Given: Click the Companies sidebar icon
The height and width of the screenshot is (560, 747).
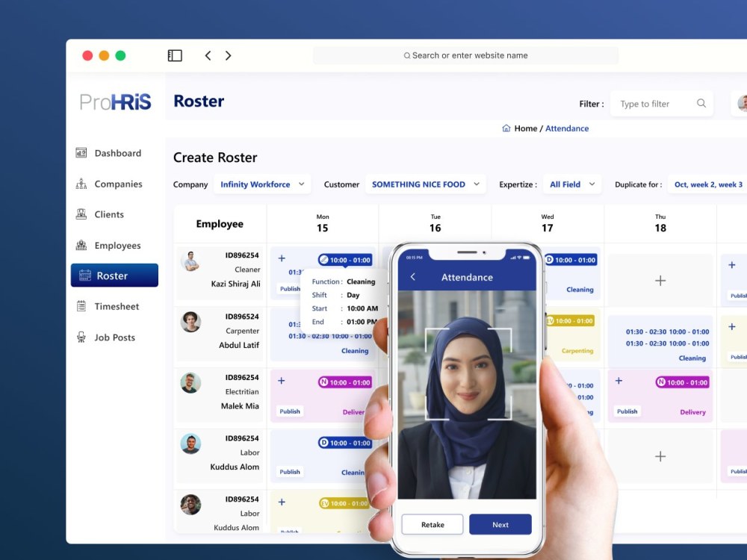Looking at the screenshot, I should coord(81,184).
